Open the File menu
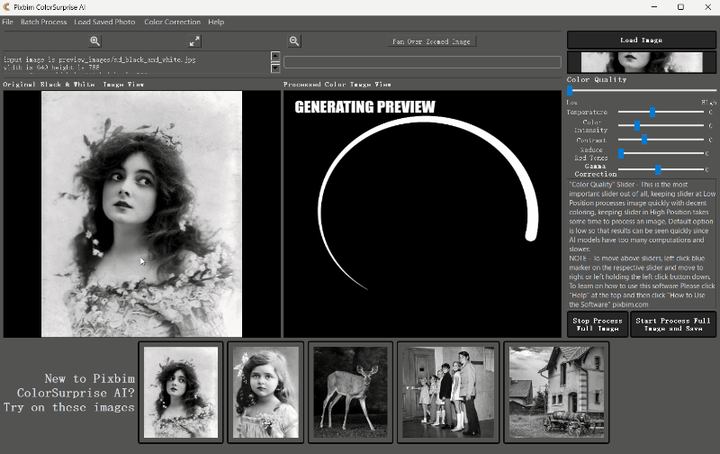 tap(8, 22)
